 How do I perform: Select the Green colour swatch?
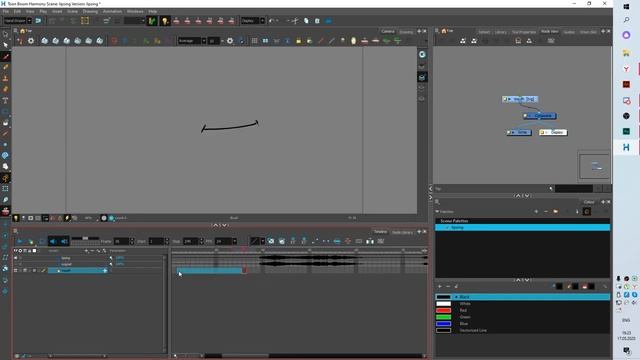click(x=443, y=317)
